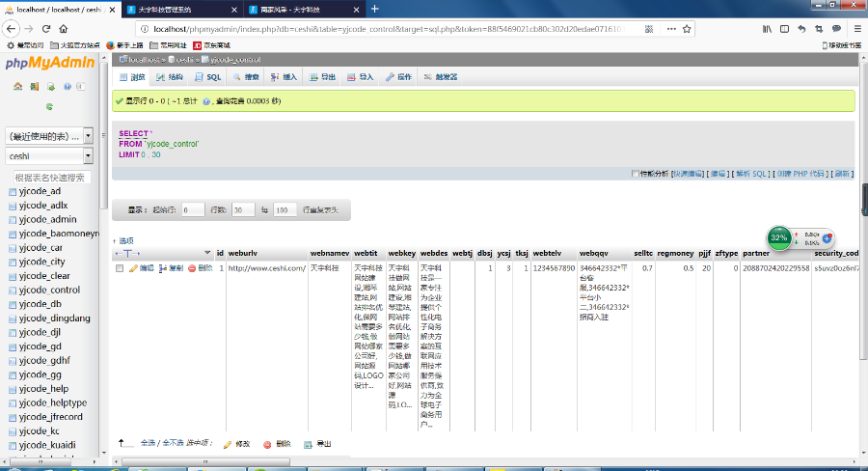The height and width of the screenshot is (471, 868).
Task: Click the pencil edit icon in row 1
Action: pos(135,268)
